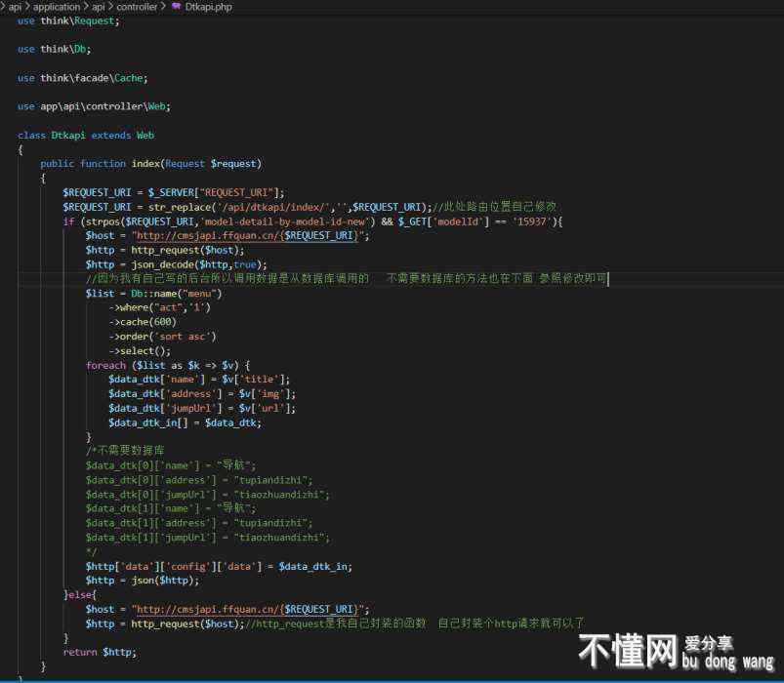Open the cmsjapi.ffquan.cn URL inside the if block
The image size is (784, 683).
pos(249,235)
